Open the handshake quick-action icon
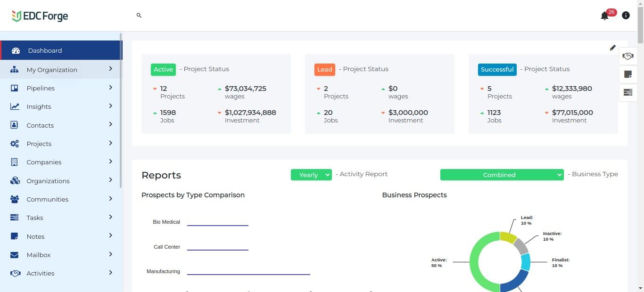The height and width of the screenshot is (292, 644). coord(627,56)
